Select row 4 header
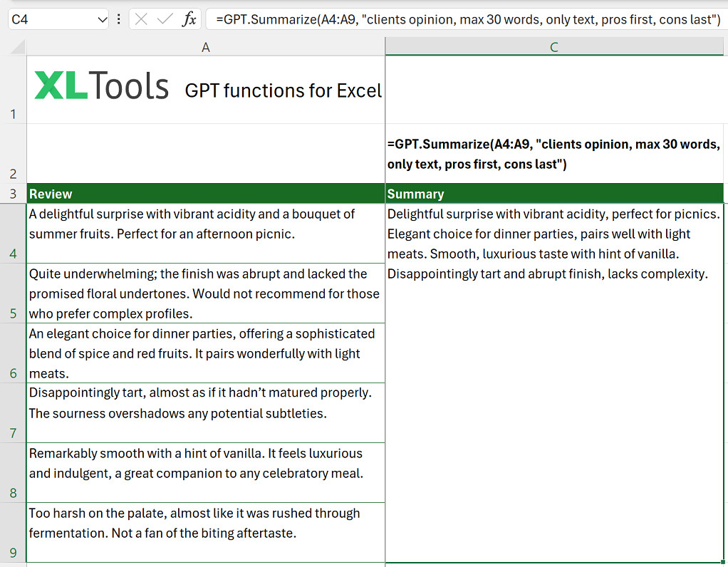The image size is (728, 567). point(14,234)
